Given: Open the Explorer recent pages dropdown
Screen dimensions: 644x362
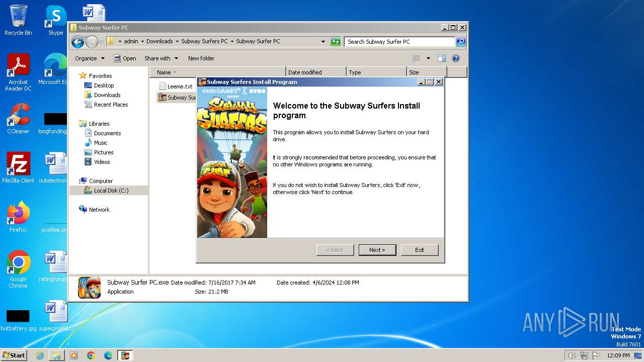Looking at the screenshot, I should (101, 42).
